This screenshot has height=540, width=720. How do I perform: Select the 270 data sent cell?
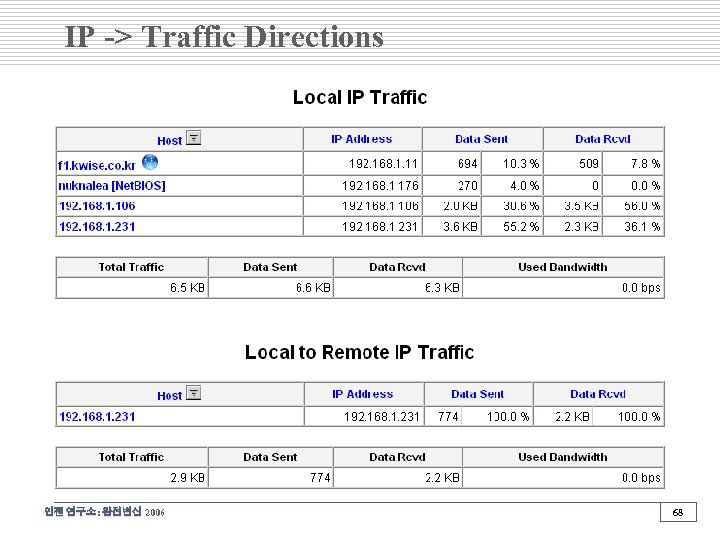coord(452,186)
